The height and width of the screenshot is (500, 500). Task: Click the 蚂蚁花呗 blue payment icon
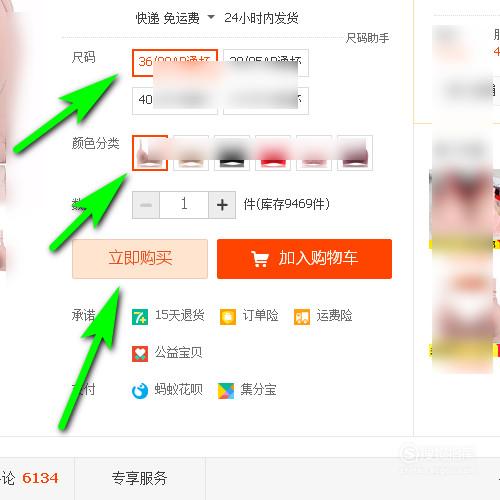click(x=140, y=391)
